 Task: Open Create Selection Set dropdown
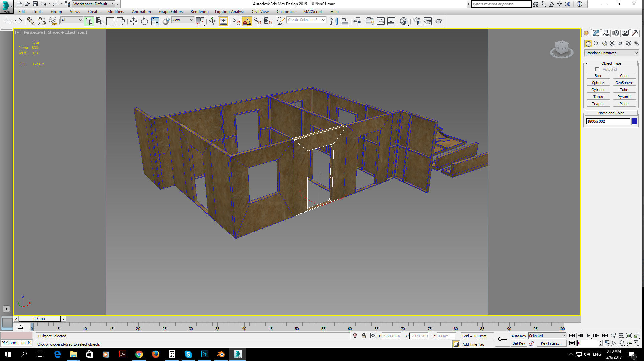306,20
